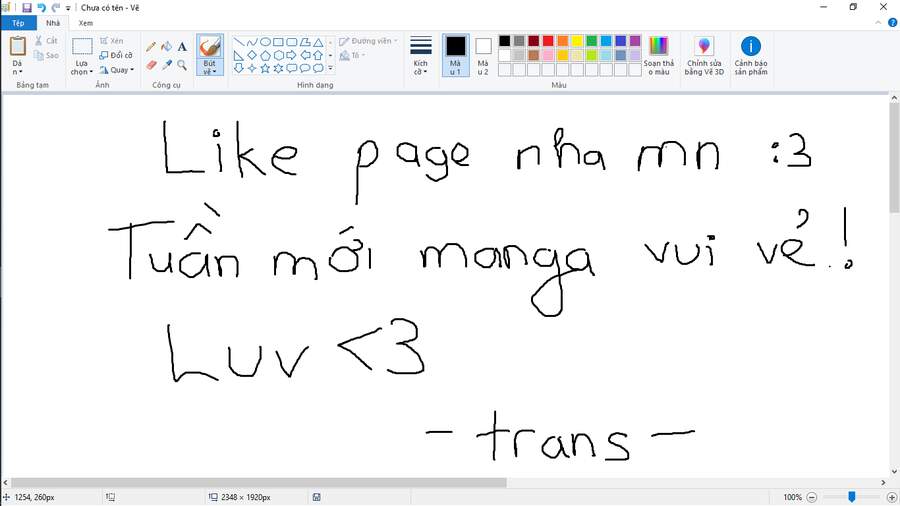This screenshot has height=506, width=900.
Task: Pick the red color swatch
Action: pyautogui.click(x=548, y=41)
